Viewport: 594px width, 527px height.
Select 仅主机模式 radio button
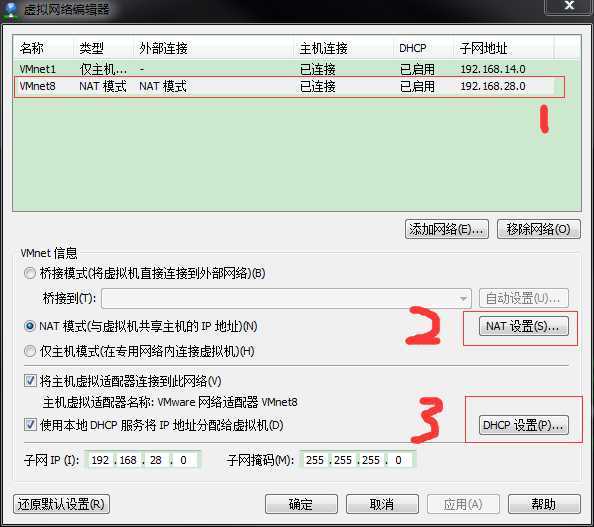30,351
